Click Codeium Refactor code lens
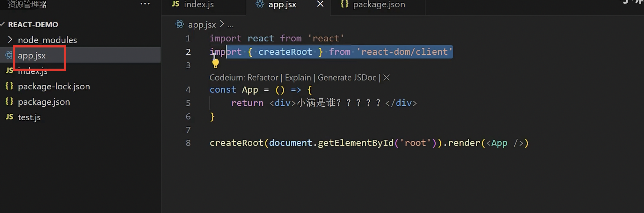Screen dimensions: 644x213 click(263, 78)
